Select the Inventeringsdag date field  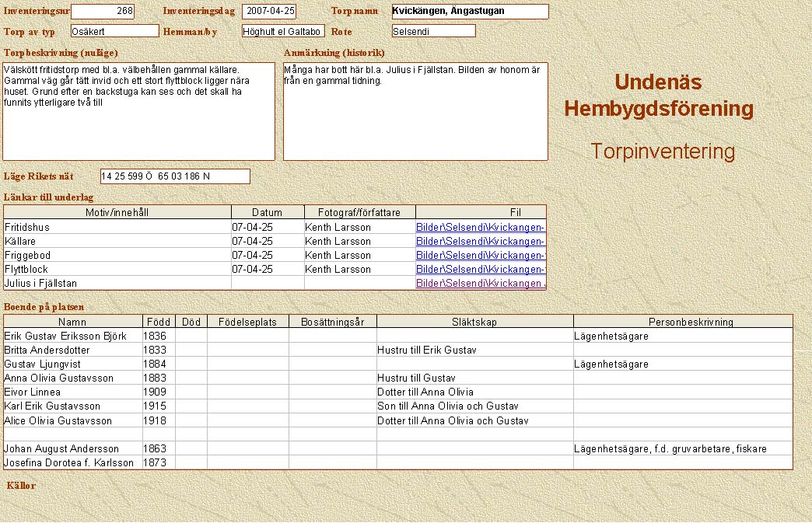(269, 12)
